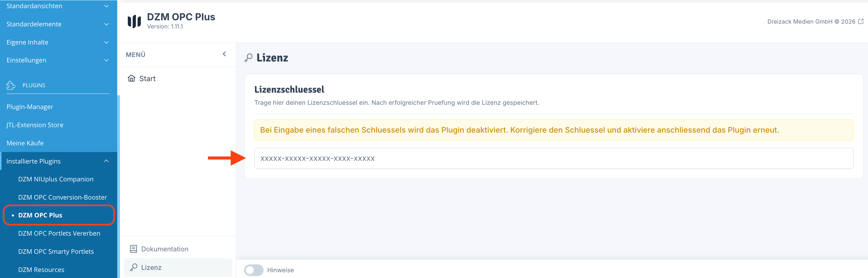The image size is (868, 278).
Task: Open JTL-Extension Store
Action: (x=35, y=125)
